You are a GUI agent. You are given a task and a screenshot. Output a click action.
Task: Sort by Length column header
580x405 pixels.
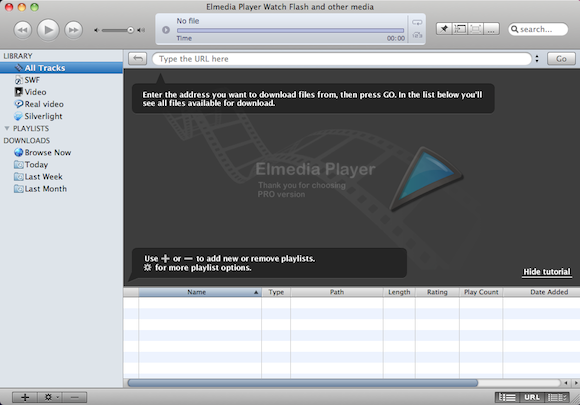pyautogui.click(x=399, y=292)
